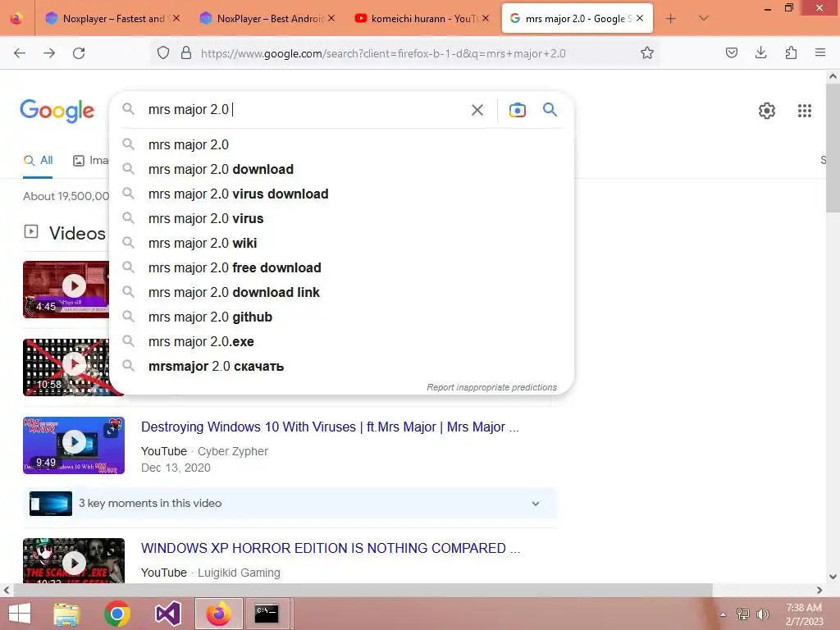Choose suggestion 'mrs major 2.0'
Image resolution: width=840 pixels, height=630 pixels.
341,144
